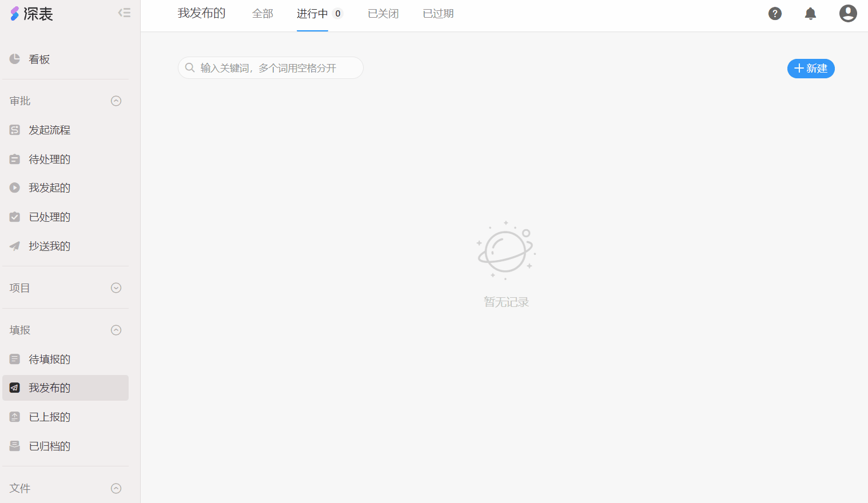The width and height of the screenshot is (868, 503).
Task: Click the 发起流程 sidebar icon
Action: [15, 130]
